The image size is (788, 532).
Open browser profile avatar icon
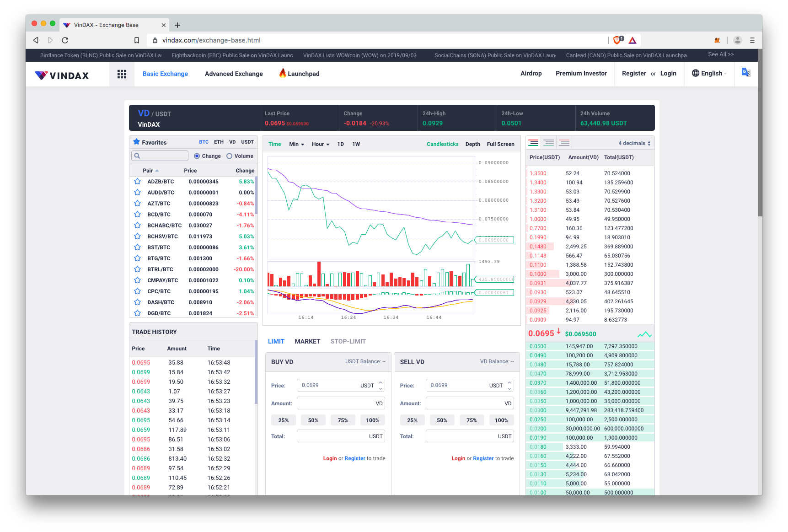[x=737, y=40]
